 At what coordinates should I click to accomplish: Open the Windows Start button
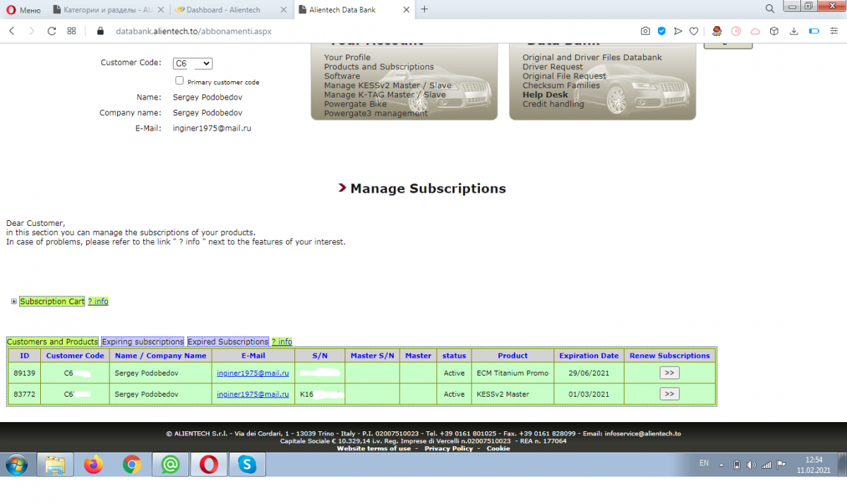(16, 464)
